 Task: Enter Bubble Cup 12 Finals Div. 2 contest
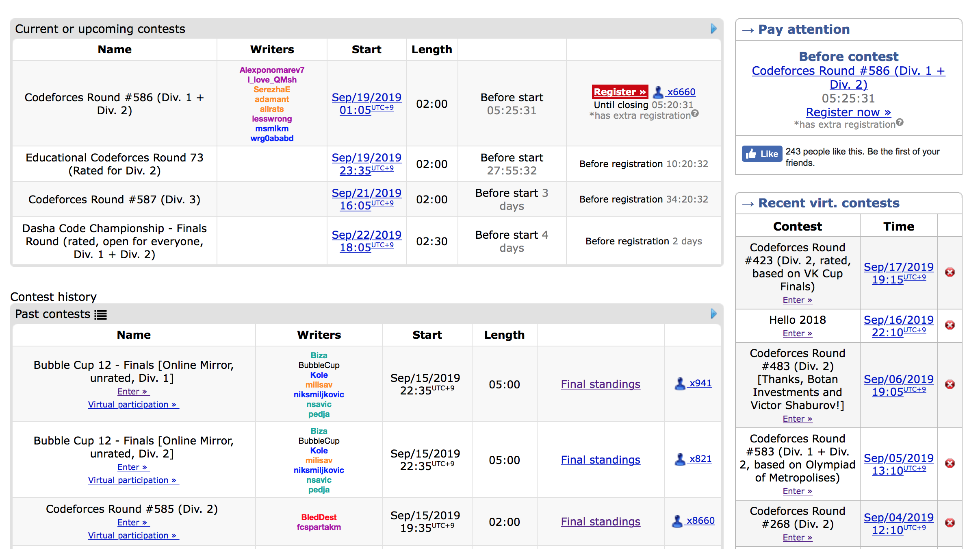pyautogui.click(x=133, y=467)
